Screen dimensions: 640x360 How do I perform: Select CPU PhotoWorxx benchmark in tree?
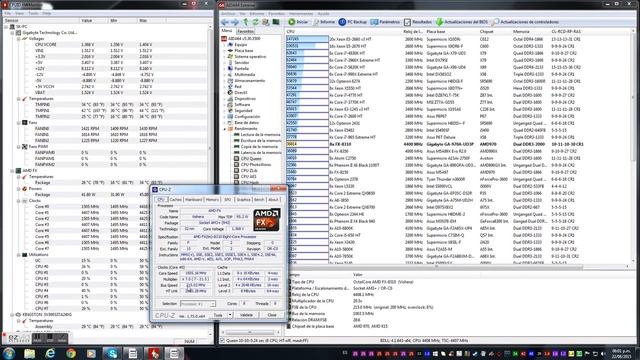click(252, 164)
